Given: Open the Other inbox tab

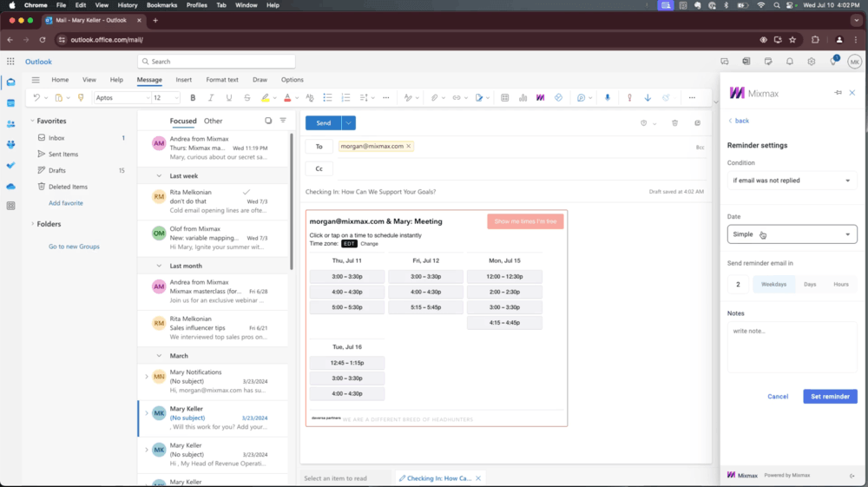Looking at the screenshot, I should coord(213,121).
